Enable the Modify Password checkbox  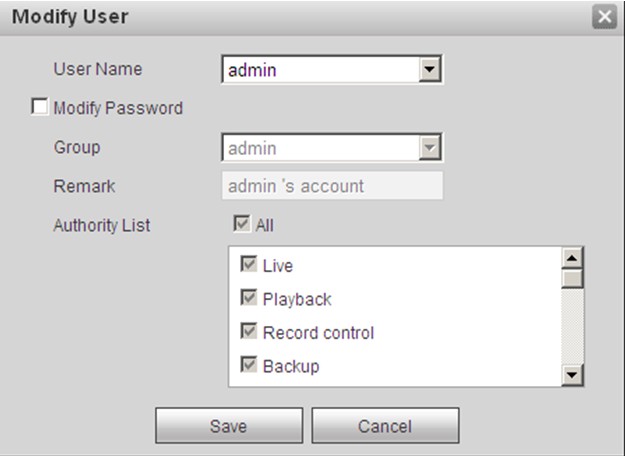pyautogui.click(x=40, y=107)
